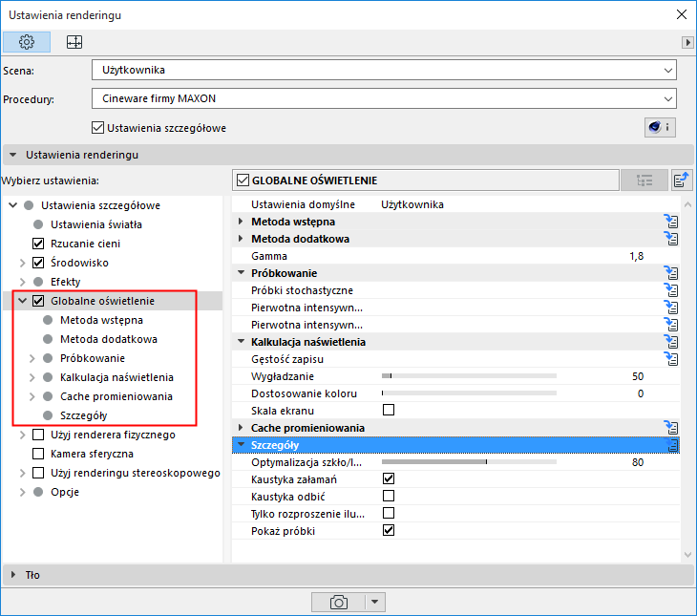Collapse the Ustawienia renderingu section
Image resolution: width=697 pixels, height=616 pixels.
[x=13, y=155]
